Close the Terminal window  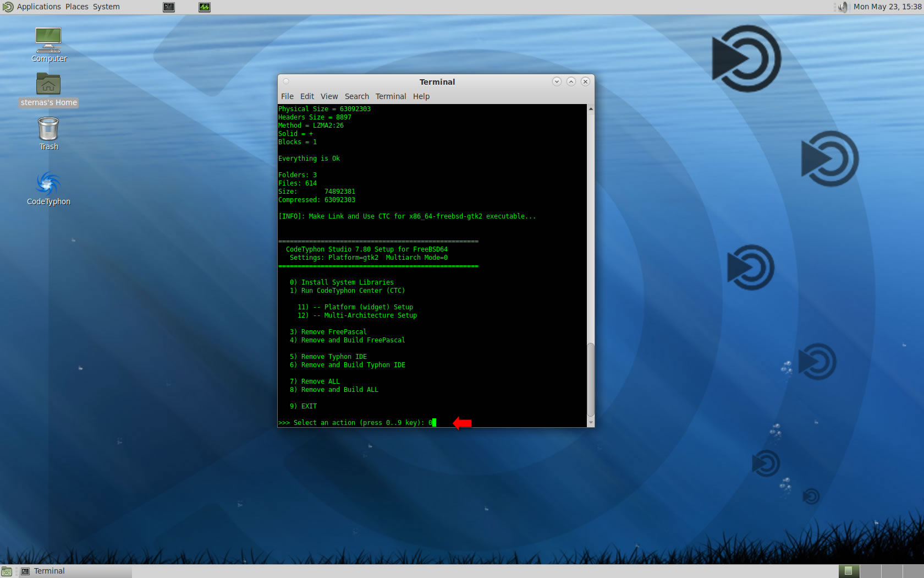(x=585, y=81)
